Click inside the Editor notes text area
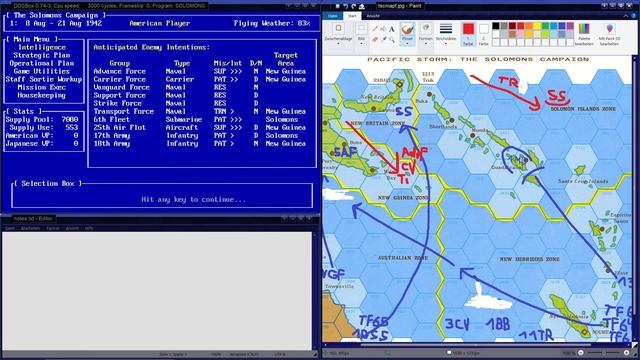 [157, 291]
